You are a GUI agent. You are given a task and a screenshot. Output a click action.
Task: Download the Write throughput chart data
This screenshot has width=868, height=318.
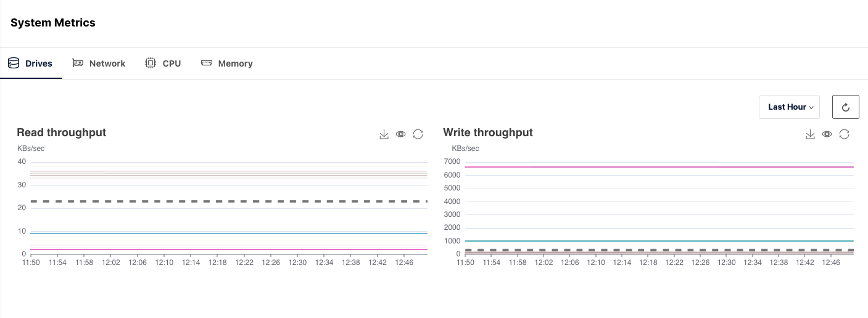pyautogui.click(x=810, y=134)
